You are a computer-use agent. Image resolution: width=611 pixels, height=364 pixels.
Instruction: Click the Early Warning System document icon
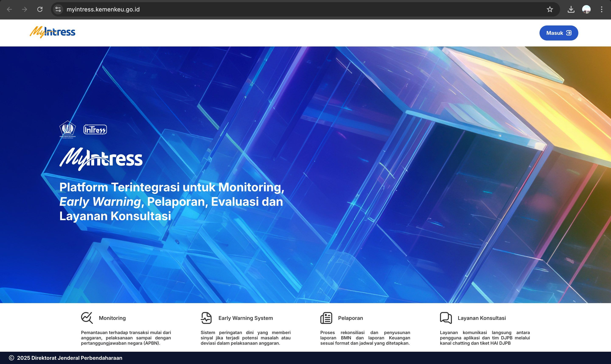(206, 318)
